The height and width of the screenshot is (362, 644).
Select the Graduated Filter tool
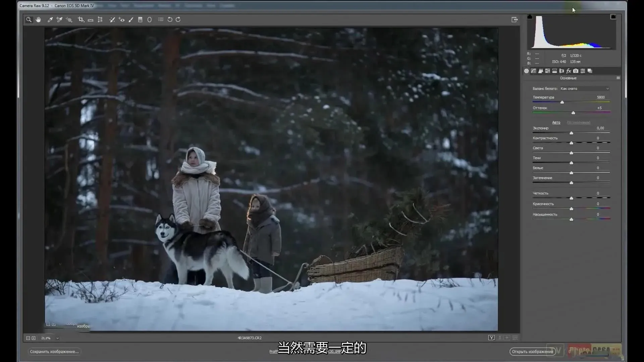click(x=140, y=20)
